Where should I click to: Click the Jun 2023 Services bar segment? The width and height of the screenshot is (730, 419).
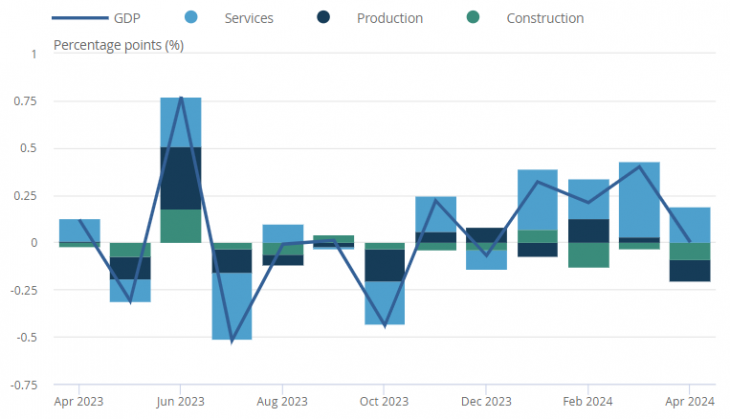pos(181,122)
